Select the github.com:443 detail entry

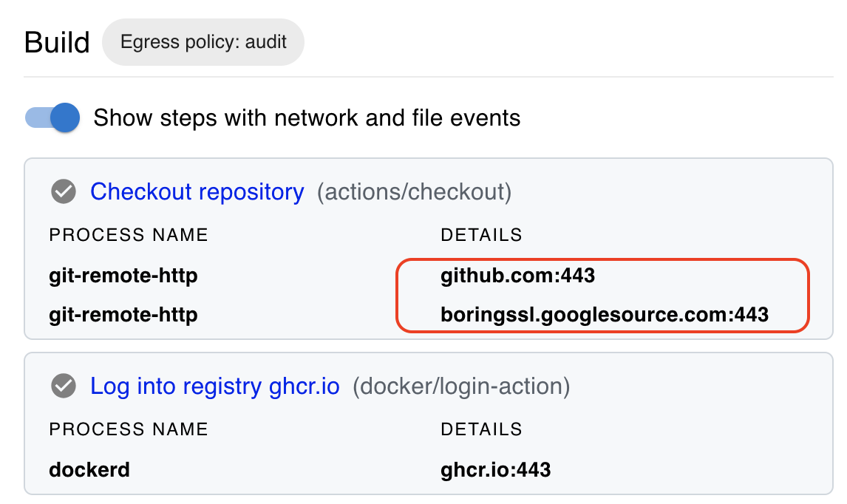[517, 276]
